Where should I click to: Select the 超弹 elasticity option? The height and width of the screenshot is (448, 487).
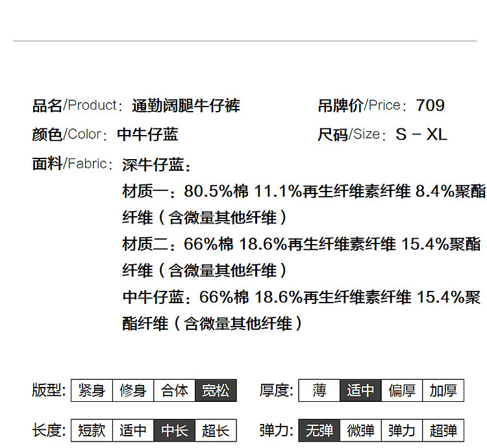pyautogui.click(x=443, y=430)
